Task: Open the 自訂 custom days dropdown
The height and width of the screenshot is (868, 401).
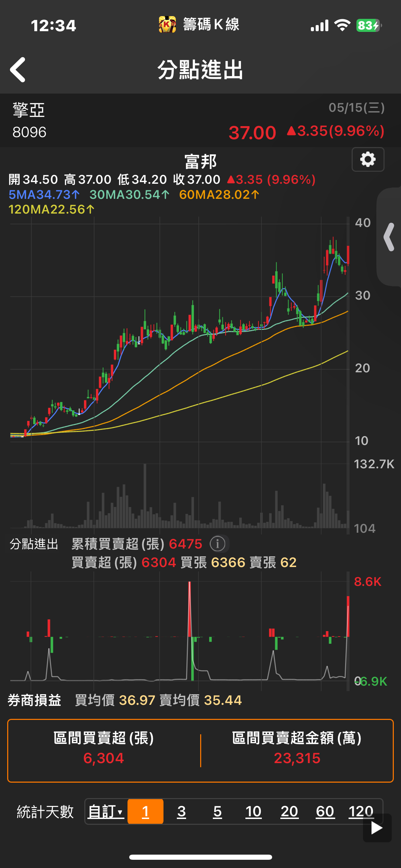Action: pos(106,812)
